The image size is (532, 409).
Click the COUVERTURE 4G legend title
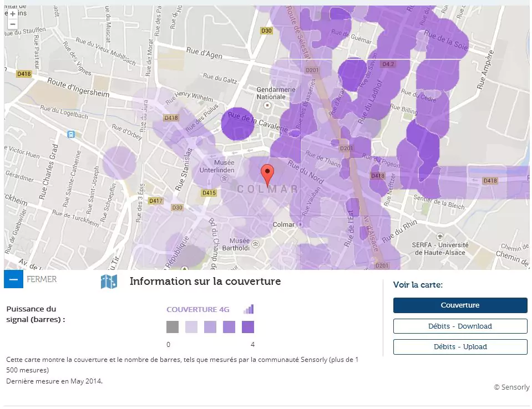tap(197, 309)
